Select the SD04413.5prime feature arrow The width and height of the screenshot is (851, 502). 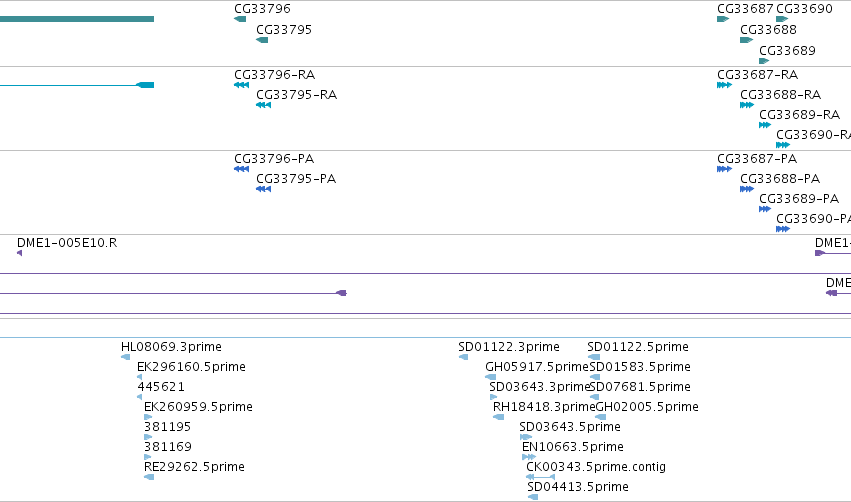532,497
